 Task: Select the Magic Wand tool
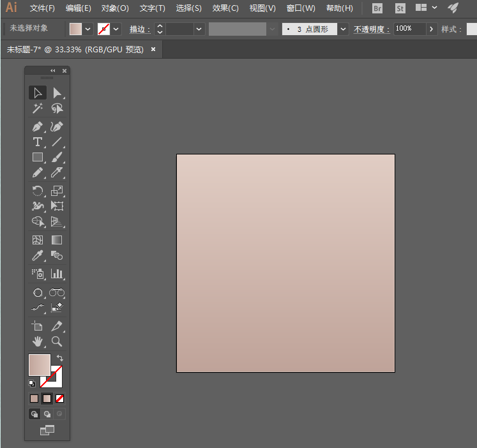coord(38,108)
